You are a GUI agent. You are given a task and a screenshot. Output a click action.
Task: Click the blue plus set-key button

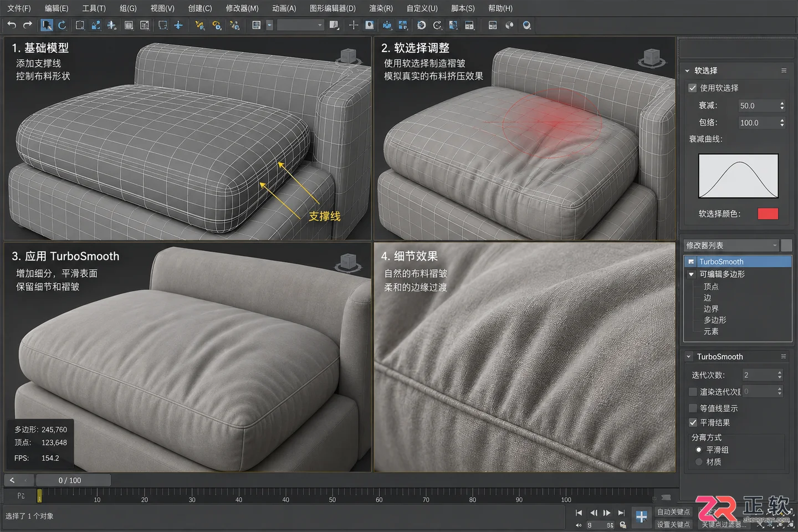pos(641,516)
